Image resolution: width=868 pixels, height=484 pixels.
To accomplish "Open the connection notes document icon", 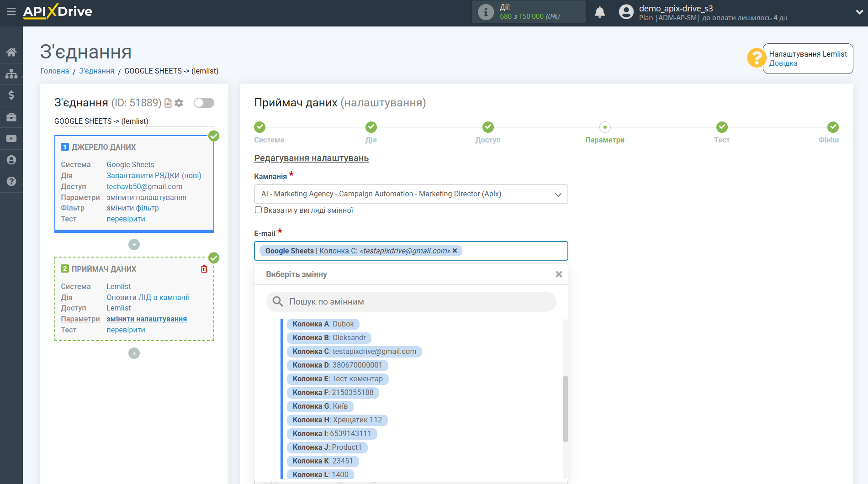I will coord(168,103).
